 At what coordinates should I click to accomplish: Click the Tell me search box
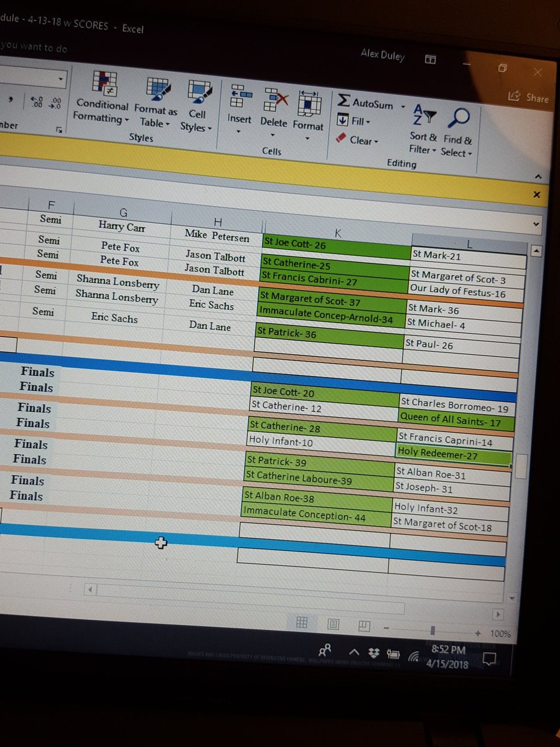tap(34, 47)
